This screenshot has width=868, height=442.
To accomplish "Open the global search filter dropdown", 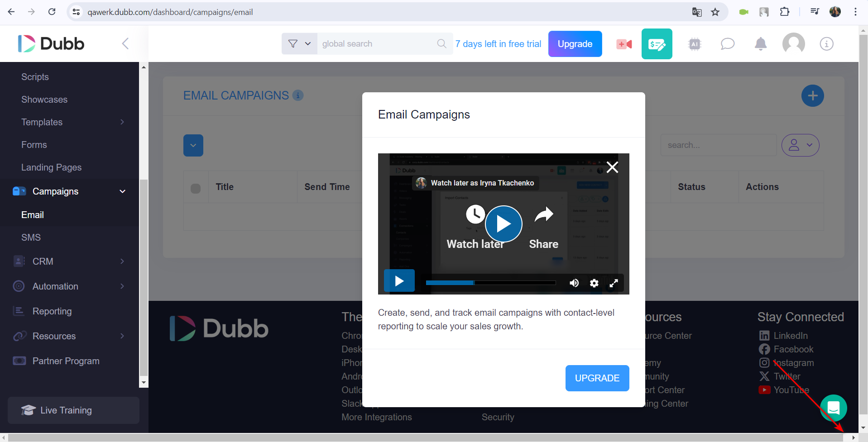I will click(x=299, y=43).
